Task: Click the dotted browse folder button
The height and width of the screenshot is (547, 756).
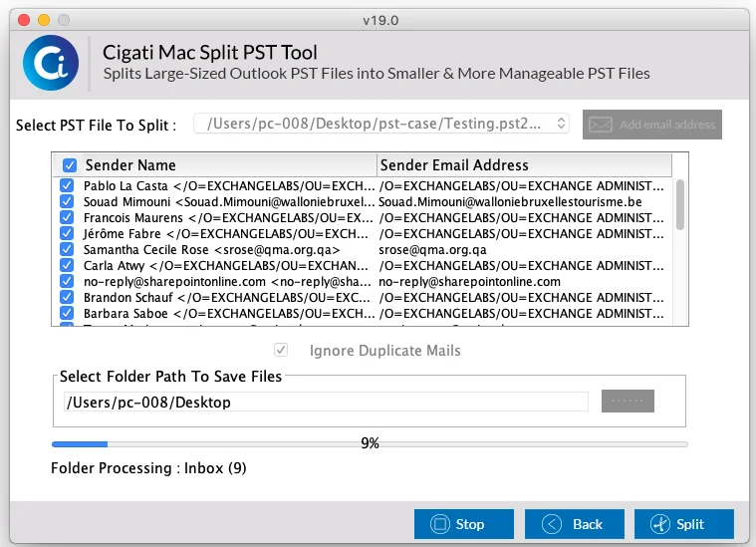Action: [628, 401]
